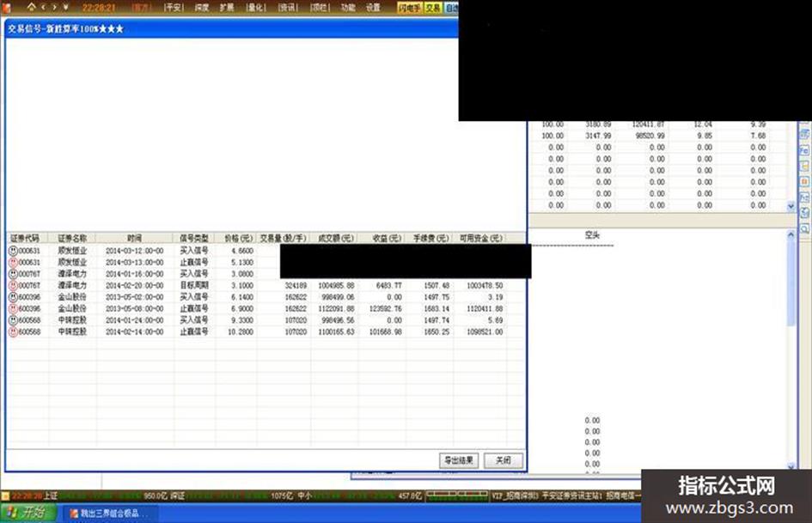Viewport: 812px width, 523px height.
Task: Sort by 交易量(股/手) column header
Action: pyautogui.click(x=284, y=238)
